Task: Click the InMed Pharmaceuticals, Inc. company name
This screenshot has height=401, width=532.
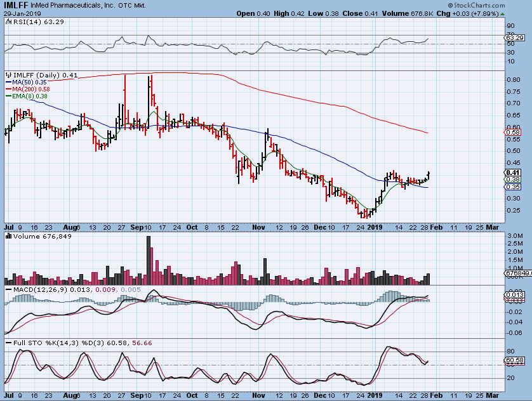Action: (73, 6)
